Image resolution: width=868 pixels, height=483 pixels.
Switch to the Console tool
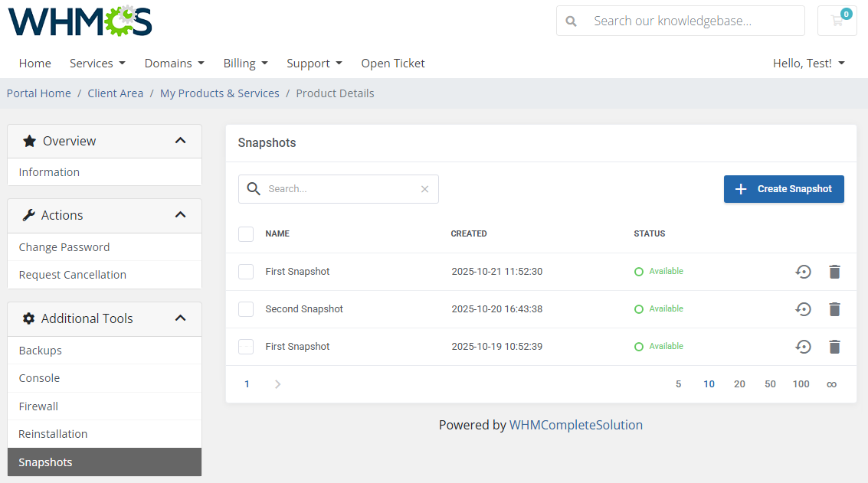point(39,377)
